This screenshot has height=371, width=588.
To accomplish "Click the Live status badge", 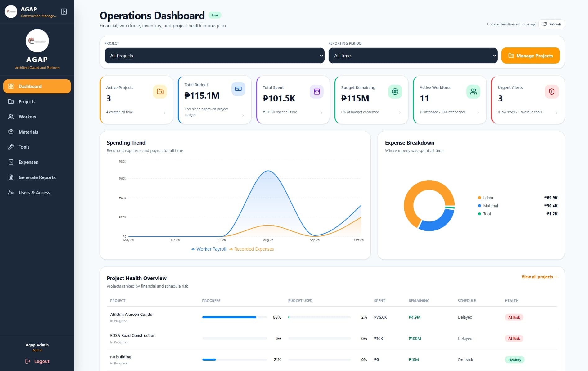I will pos(215,15).
